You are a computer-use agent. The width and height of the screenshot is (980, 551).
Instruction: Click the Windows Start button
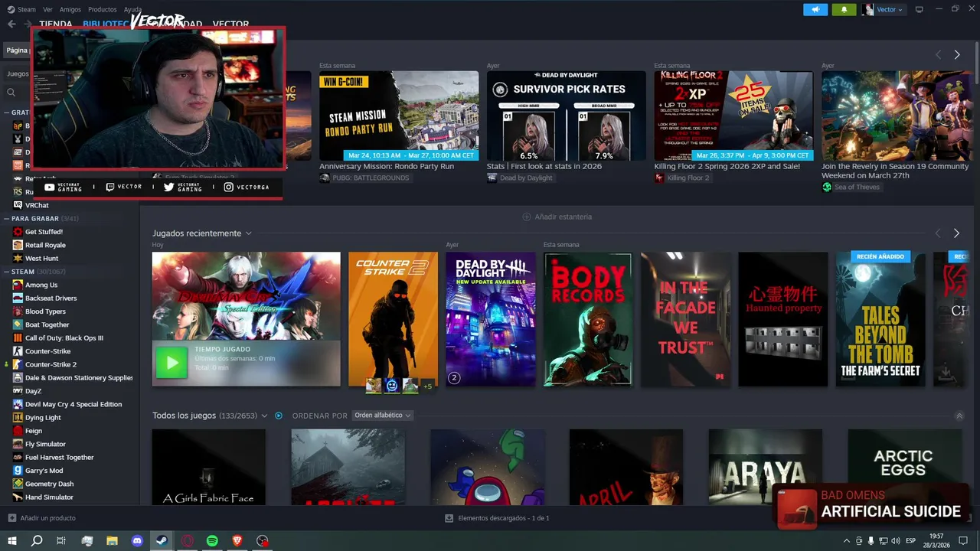pyautogui.click(x=11, y=541)
